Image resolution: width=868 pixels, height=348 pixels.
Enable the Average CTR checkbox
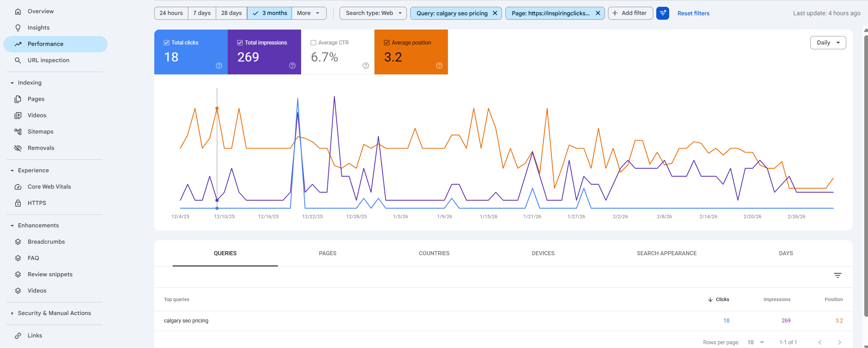[313, 42]
